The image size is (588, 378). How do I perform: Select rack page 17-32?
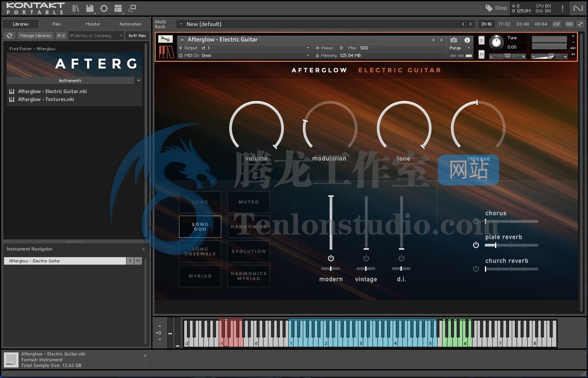(x=504, y=24)
